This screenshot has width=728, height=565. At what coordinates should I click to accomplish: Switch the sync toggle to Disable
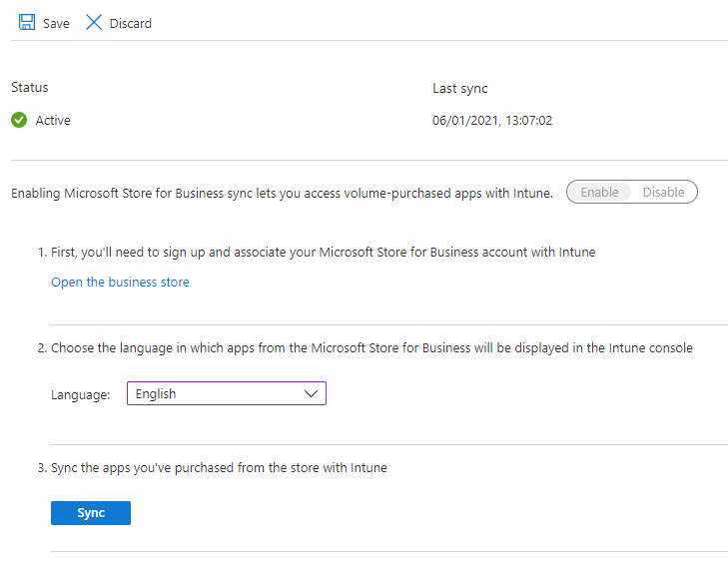tap(663, 192)
